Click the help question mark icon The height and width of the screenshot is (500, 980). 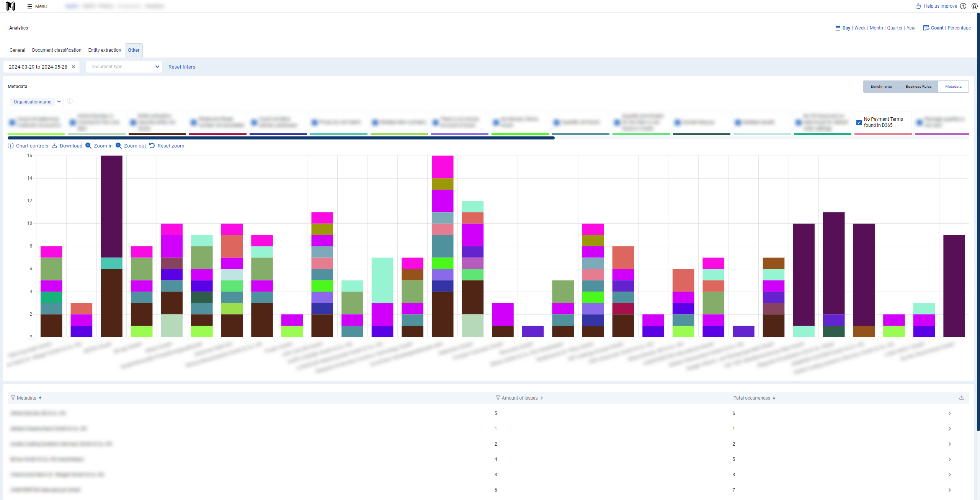point(963,6)
